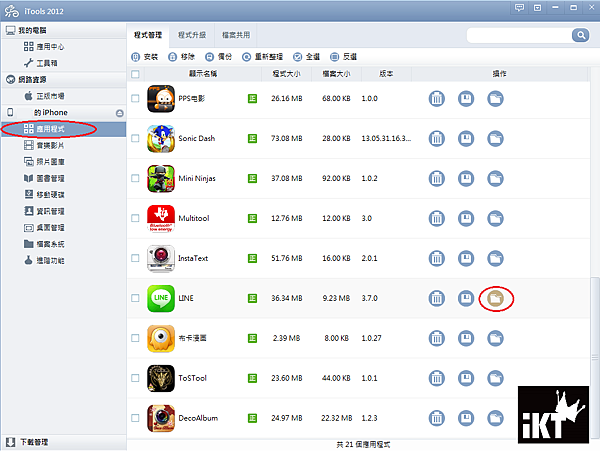Click 全選 to select all apps
This screenshot has width=600, height=457.
(307, 57)
